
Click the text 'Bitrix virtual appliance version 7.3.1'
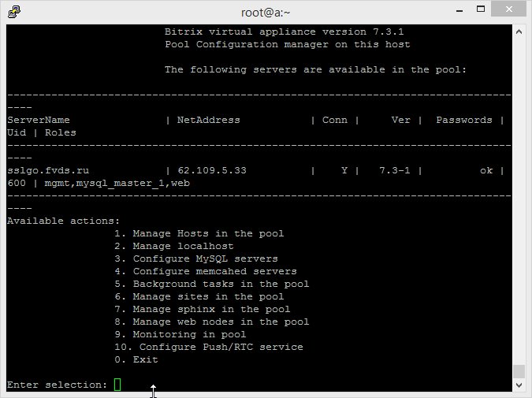pos(285,32)
